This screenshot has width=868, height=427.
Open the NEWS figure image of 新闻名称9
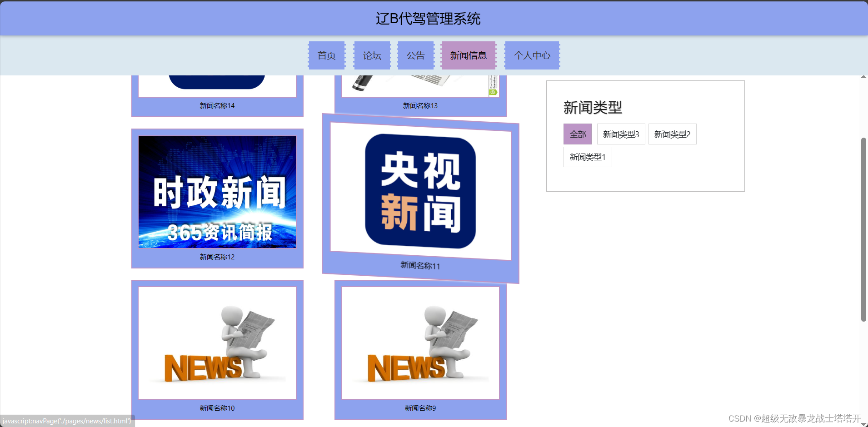point(420,343)
